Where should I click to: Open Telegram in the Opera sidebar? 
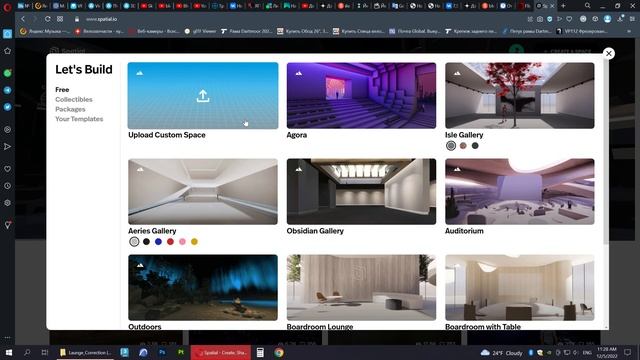click(x=7, y=90)
